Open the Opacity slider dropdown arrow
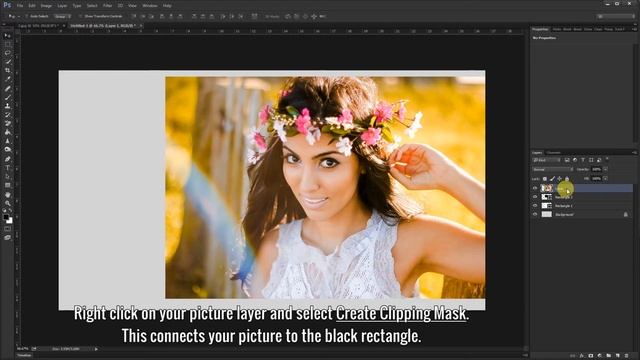 605,169
